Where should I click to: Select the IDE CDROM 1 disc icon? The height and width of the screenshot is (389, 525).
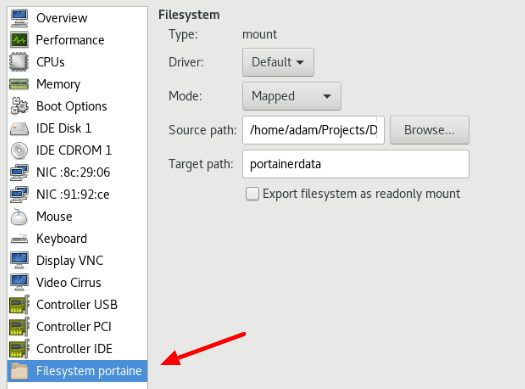[19, 151]
